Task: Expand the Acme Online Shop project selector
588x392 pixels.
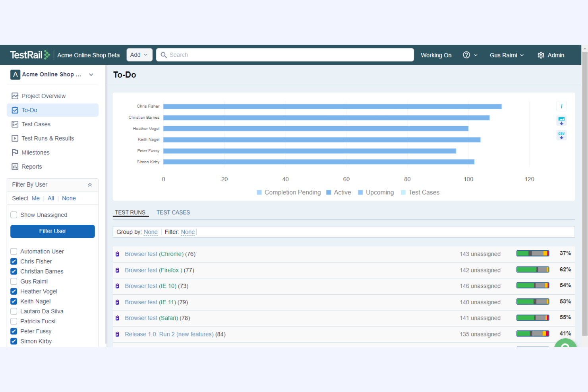Action: click(x=91, y=74)
